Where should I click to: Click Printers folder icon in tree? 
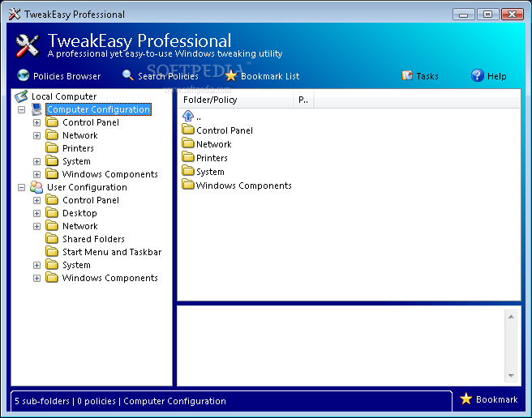[x=52, y=147]
